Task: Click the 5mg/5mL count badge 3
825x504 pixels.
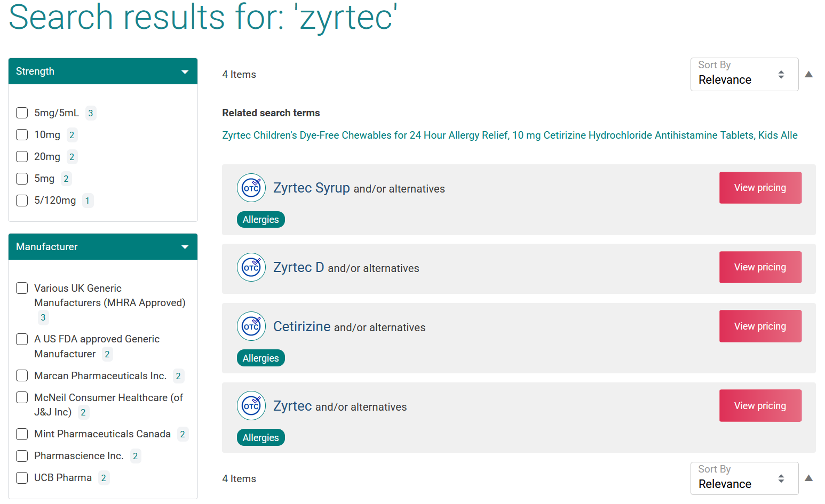Action: tap(91, 113)
